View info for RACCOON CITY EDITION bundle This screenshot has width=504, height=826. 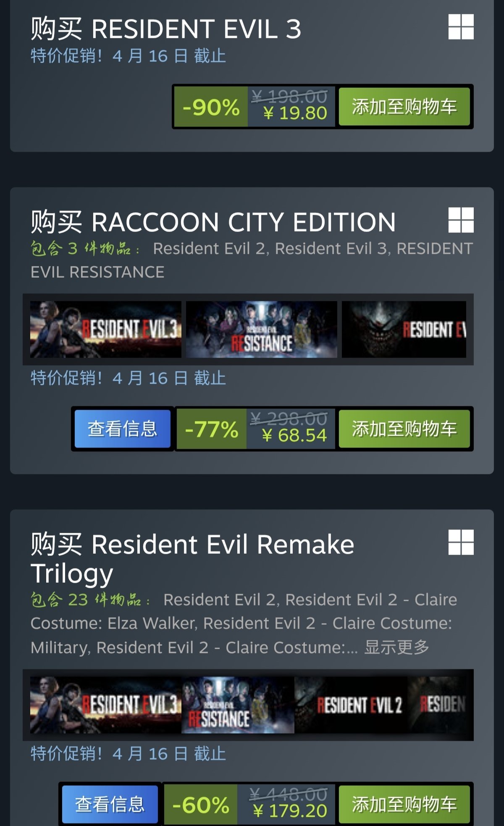123,429
